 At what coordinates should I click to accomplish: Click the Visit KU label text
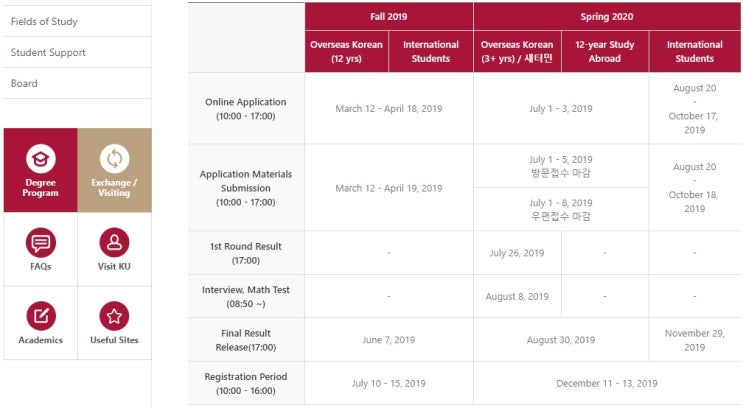tap(114, 266)
